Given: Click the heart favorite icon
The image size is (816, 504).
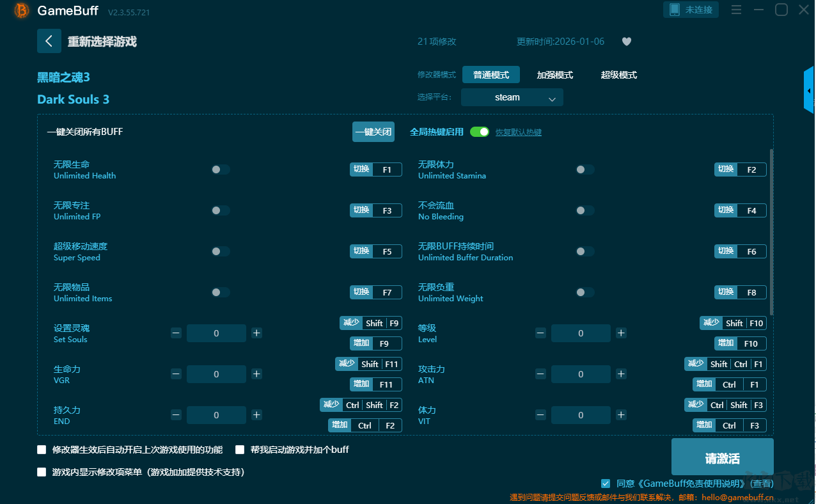Looking at the screenshot, I should (x=627, y=42).
